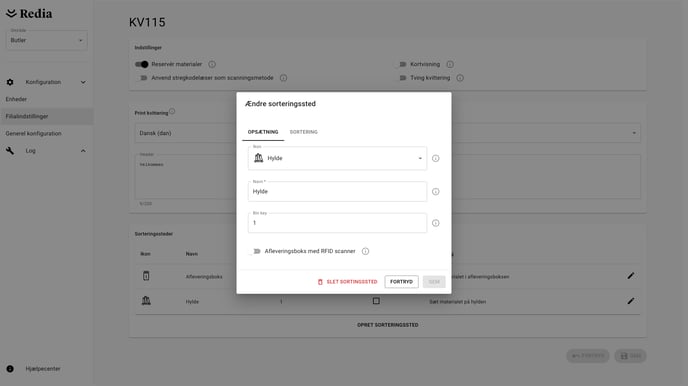Screen dimensions: 688x386
Task: Click the Konfiguration gear icon
Action: pos(10,82)
